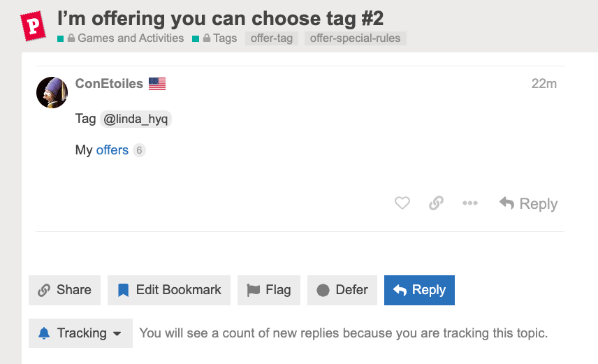Click ConEtoiles' avatar picture

(52, 92)
